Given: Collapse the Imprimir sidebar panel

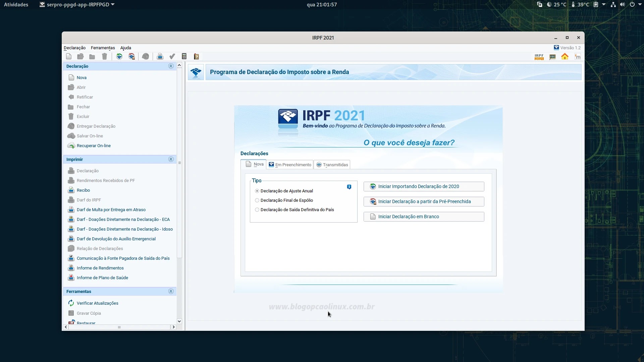Looking at the screenshot, I should 171,159.
